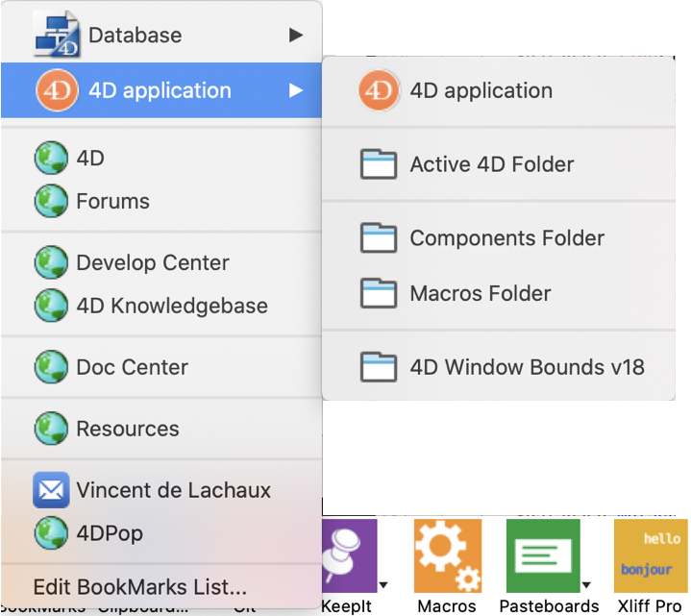
Task: Click the globe icon beside 4D Knowledgebase
Action: 51,306
